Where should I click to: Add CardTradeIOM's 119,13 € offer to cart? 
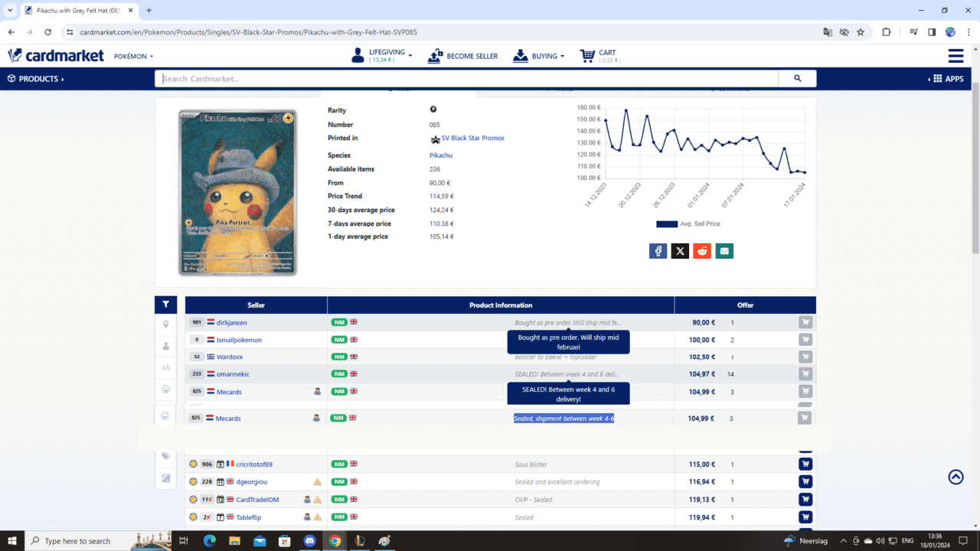[805, 500]
